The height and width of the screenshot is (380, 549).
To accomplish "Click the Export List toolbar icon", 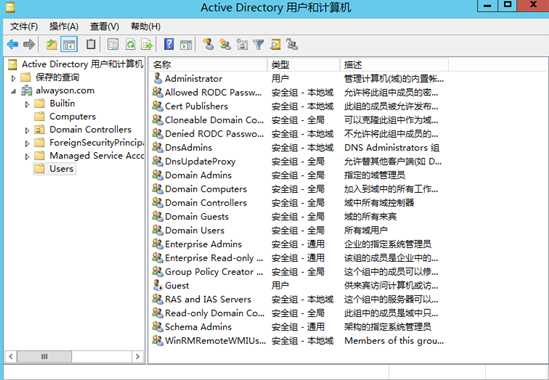I will [147, 44].
